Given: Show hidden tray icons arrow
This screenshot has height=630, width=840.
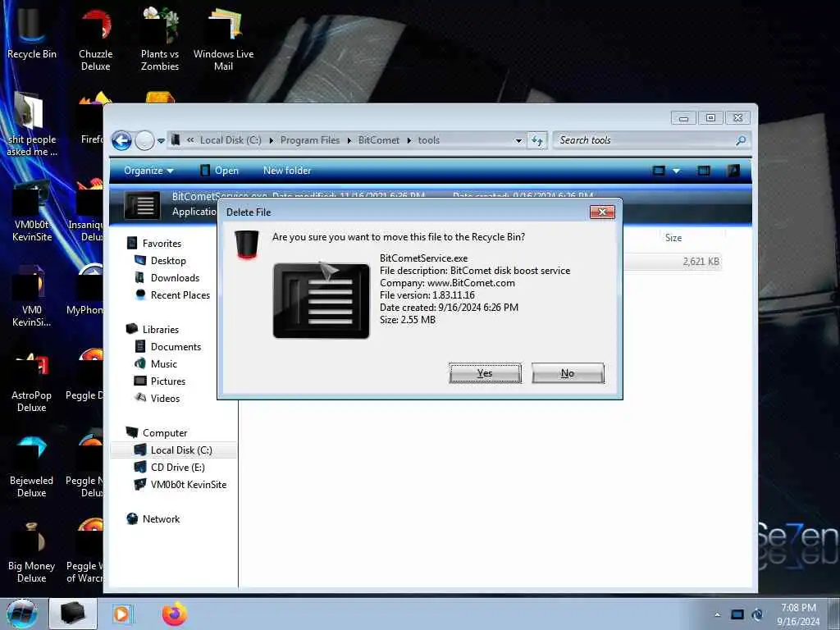Looking at the screenshot, I should pyautogui.click(x=717, y=614).
